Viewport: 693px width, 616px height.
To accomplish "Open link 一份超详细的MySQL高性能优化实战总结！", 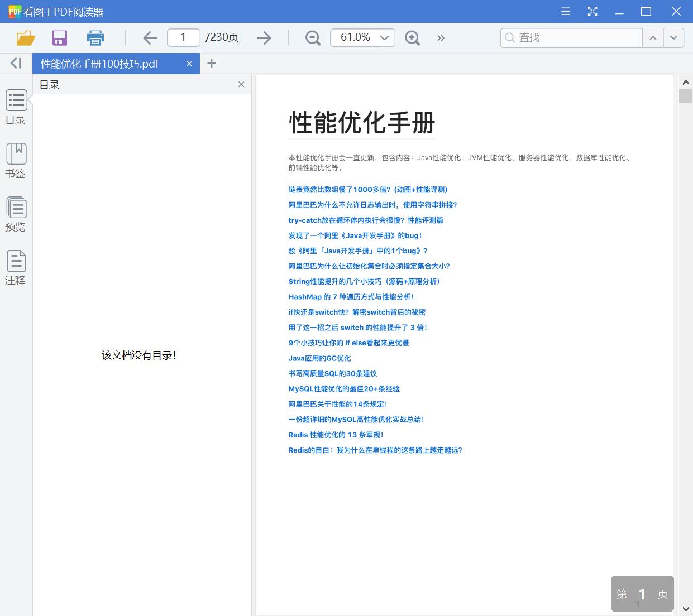I will tap(356, 420).
